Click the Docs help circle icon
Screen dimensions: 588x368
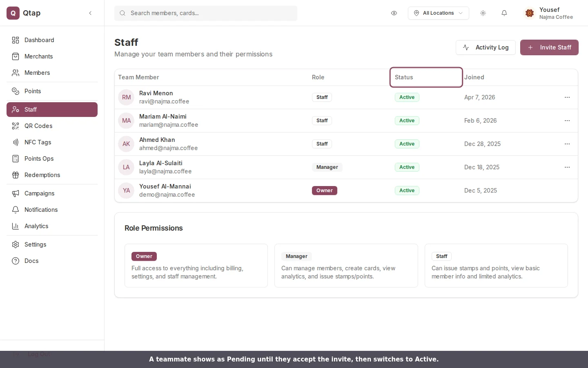coord(16,261)
